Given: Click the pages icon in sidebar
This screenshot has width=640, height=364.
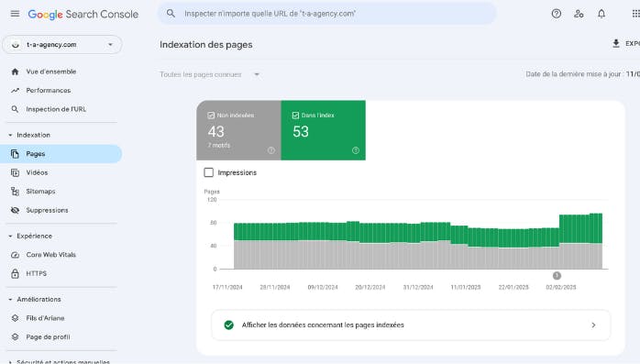Looking at the screenshot, I should (15, 154).
